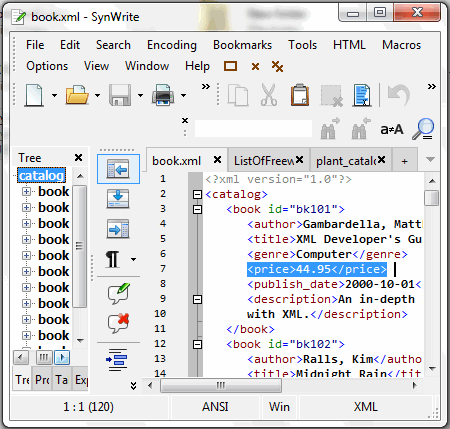Click the double orange X close all icon

pyautogui.click(x=277, y=66)
